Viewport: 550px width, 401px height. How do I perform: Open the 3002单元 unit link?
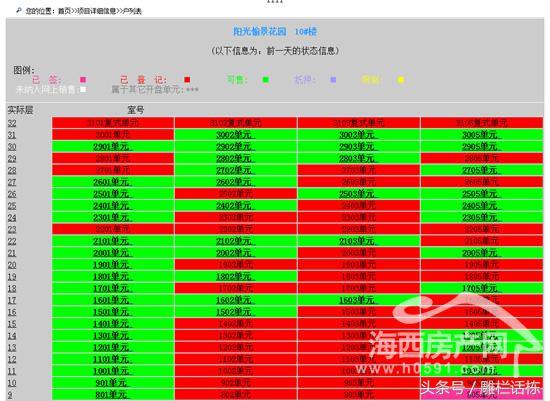tap(235, 135)
